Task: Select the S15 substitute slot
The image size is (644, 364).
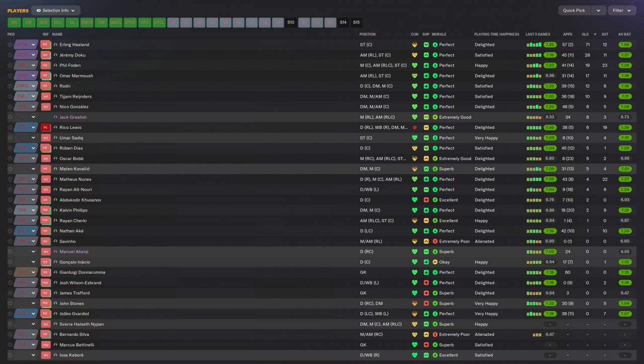Action: click(x=356, y=22)
